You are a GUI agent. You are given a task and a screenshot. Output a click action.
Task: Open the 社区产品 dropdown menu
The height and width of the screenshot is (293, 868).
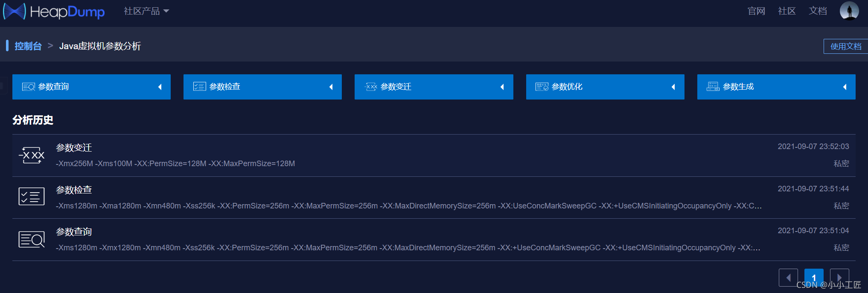point(146,11)
